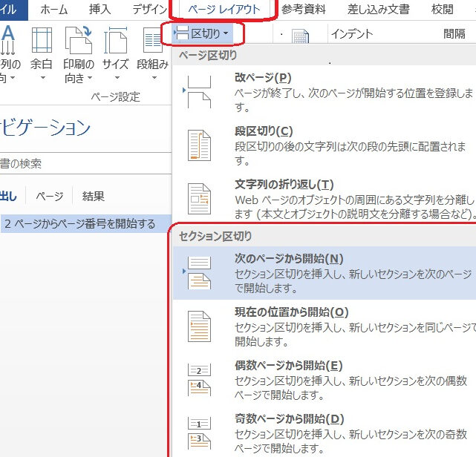Click the サイズ paper size icon
Image resolution: width=476 pixels, height=457 pixels.
115,40
